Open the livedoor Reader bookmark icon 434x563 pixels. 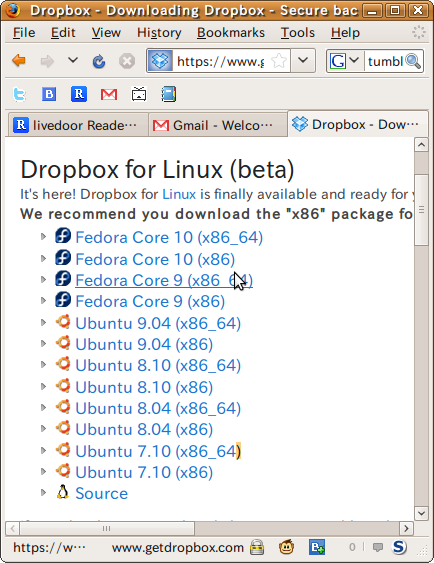point(79,94)
